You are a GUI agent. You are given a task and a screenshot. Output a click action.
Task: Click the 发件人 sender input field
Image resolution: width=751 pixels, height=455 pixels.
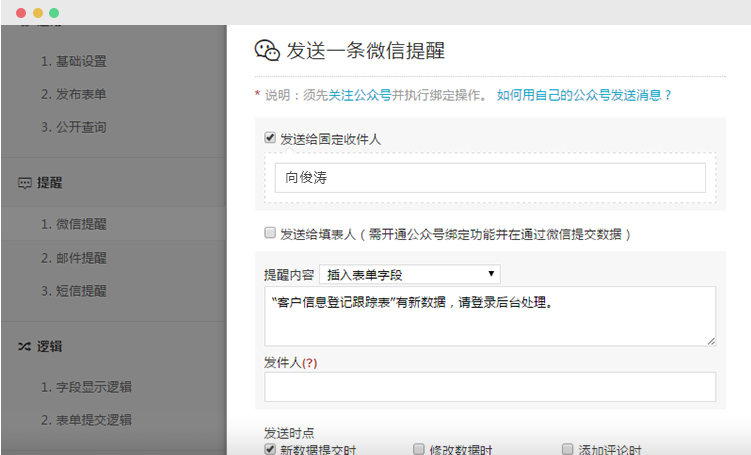(x=490, y=387)
